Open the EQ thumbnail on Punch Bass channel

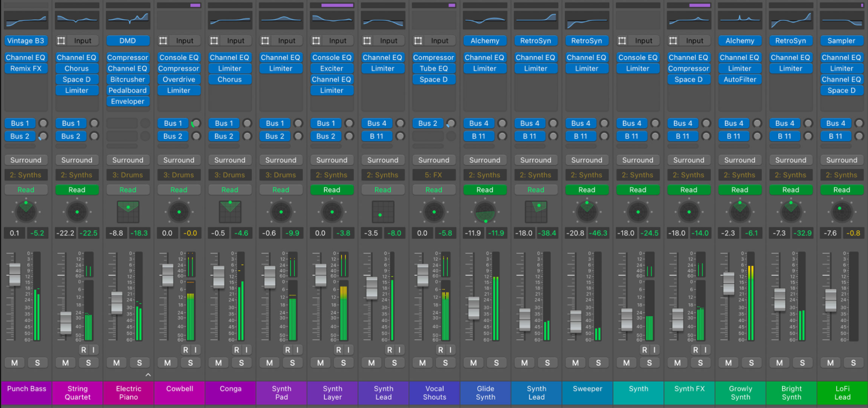tap(26, 20)
